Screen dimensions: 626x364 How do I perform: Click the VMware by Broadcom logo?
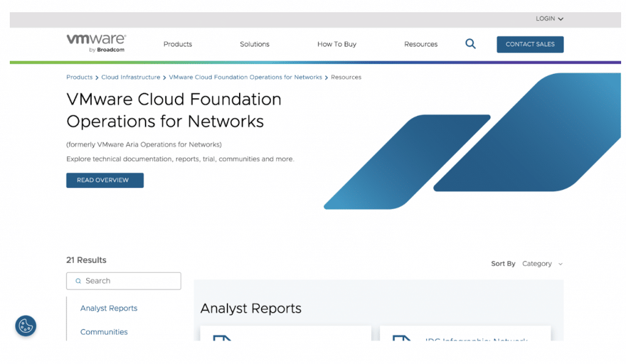coord(96,43)
